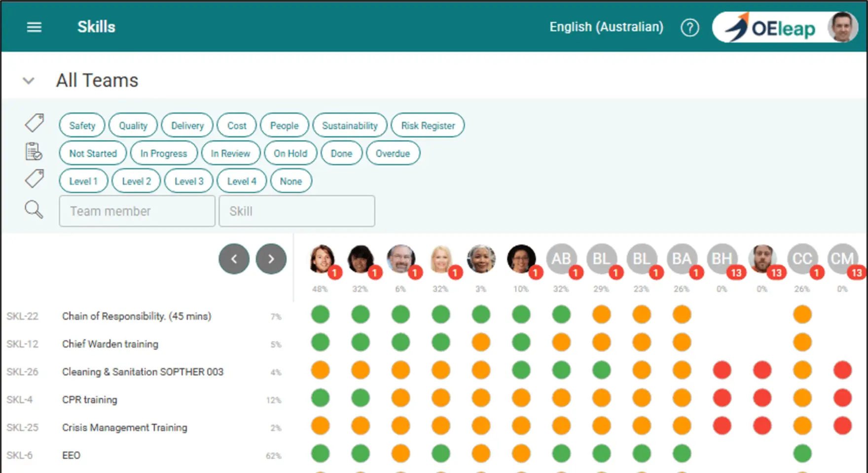Open the CC team member avatar
Screen dimensions: 868x473
[802, 259]
